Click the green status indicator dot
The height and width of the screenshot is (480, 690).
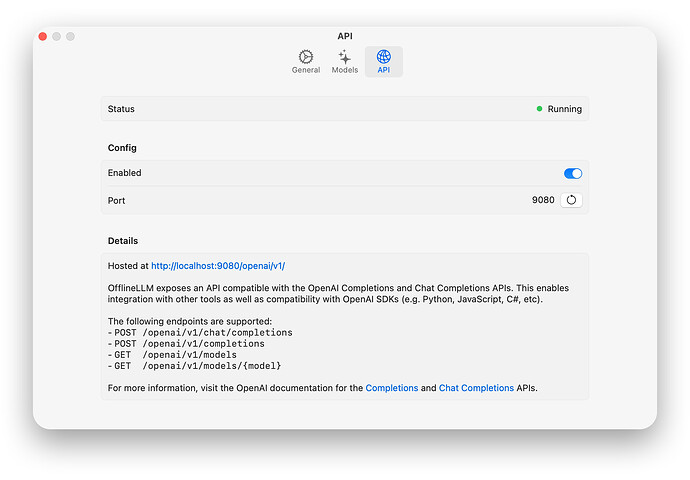540,109
